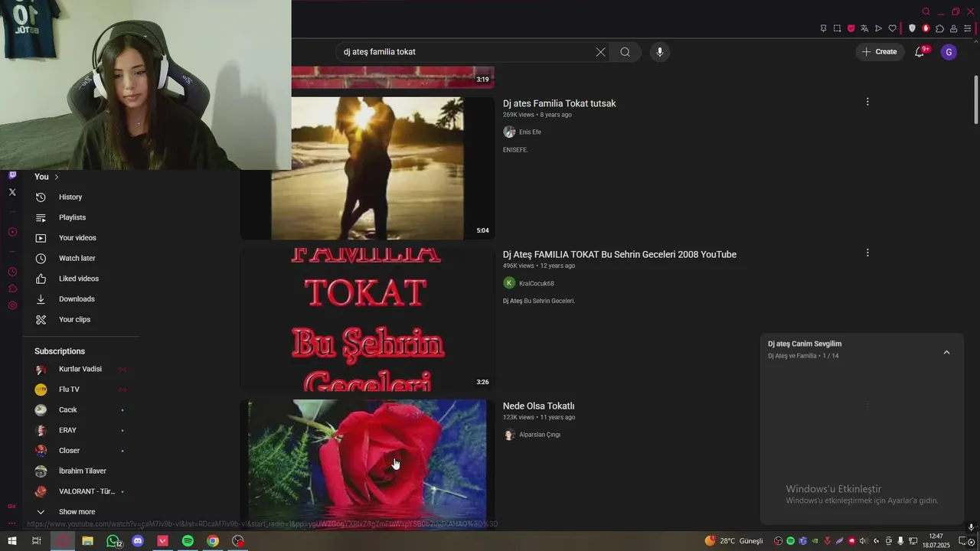Open Twitch icon in browser sidebar
Screen dimensions: 980x551
pos(12,174)
